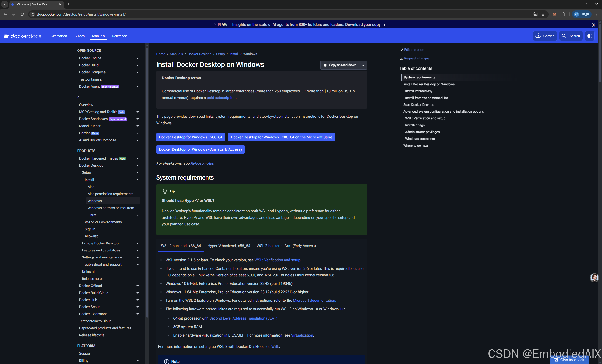Close the New insights banner
Image resolution: width=602 pixels, height=364 pixels.
pos(594,25)
